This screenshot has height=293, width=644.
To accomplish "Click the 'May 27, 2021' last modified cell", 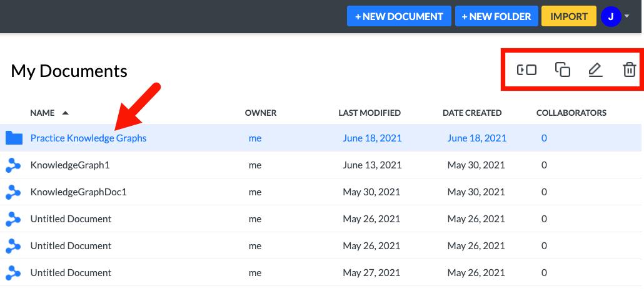I will [x=371, y=273].
